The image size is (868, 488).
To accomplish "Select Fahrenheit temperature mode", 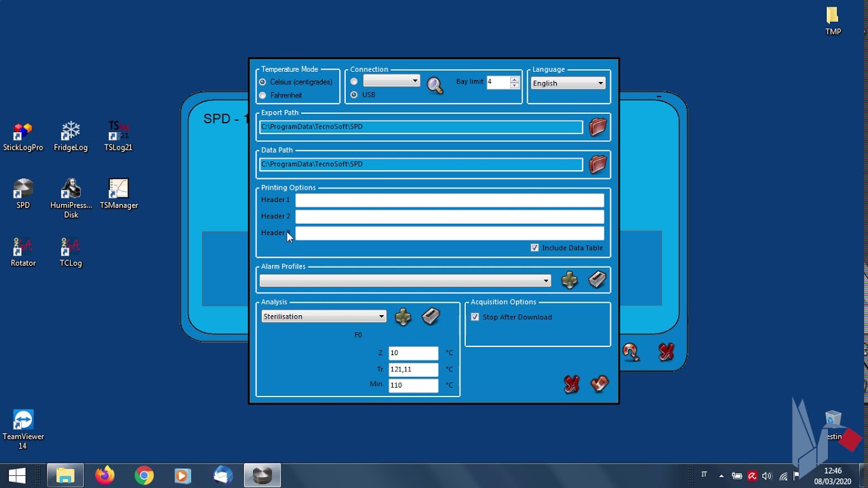I will click(263, 96).
